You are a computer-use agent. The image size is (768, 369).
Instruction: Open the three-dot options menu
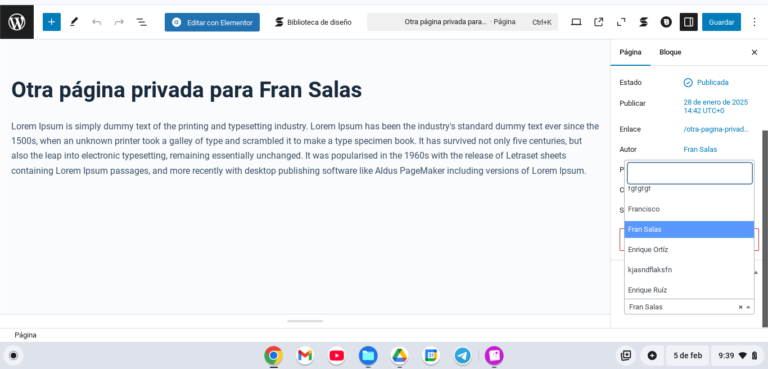(x=754, y=22)
